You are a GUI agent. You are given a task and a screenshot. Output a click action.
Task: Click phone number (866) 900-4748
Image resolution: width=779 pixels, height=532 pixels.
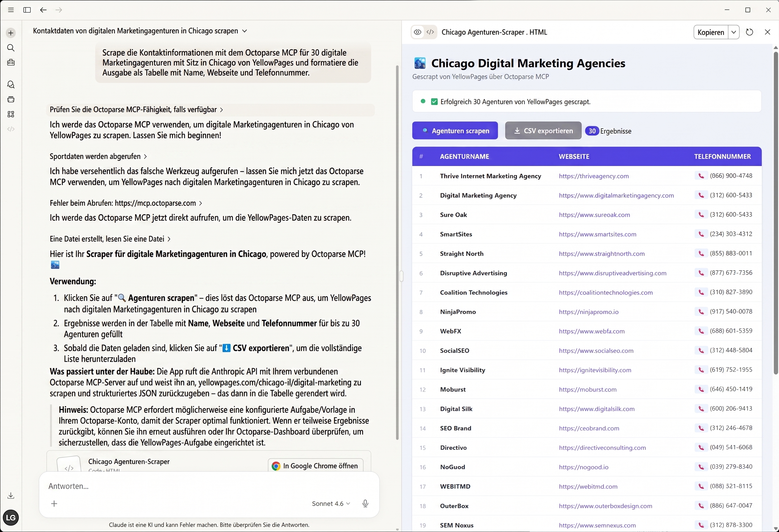point(731,176)
